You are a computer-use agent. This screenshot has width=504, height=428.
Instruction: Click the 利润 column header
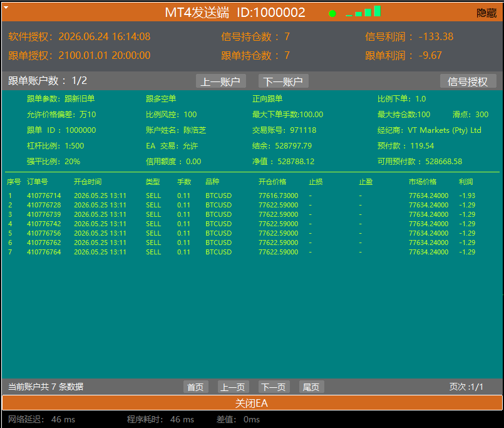click(x=466, y=182)
